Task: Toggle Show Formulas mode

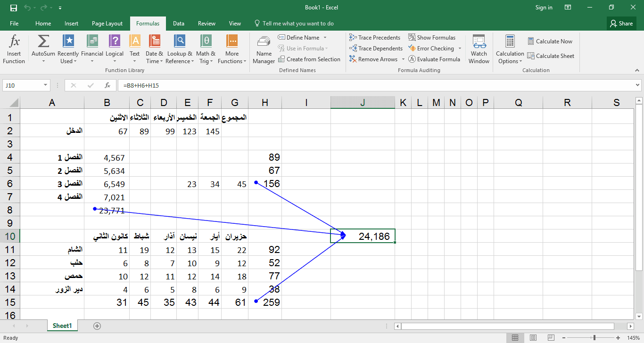Action: 432,38
